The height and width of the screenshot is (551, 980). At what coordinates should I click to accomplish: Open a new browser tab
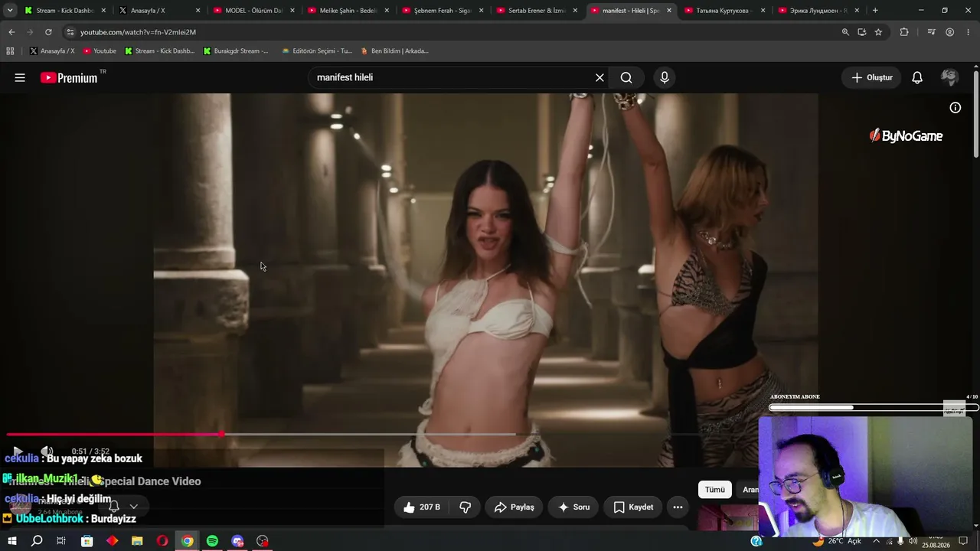point(875,11)
